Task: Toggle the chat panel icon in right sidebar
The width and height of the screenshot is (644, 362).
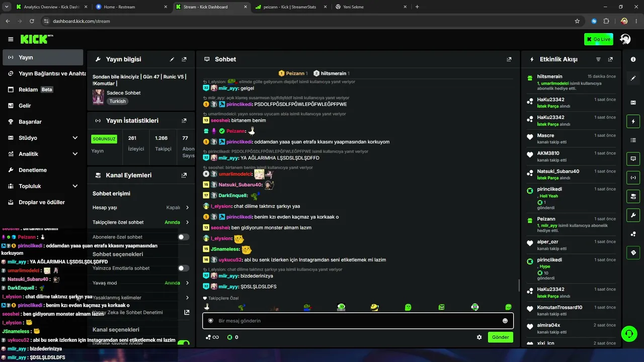Action: (633, 158)
